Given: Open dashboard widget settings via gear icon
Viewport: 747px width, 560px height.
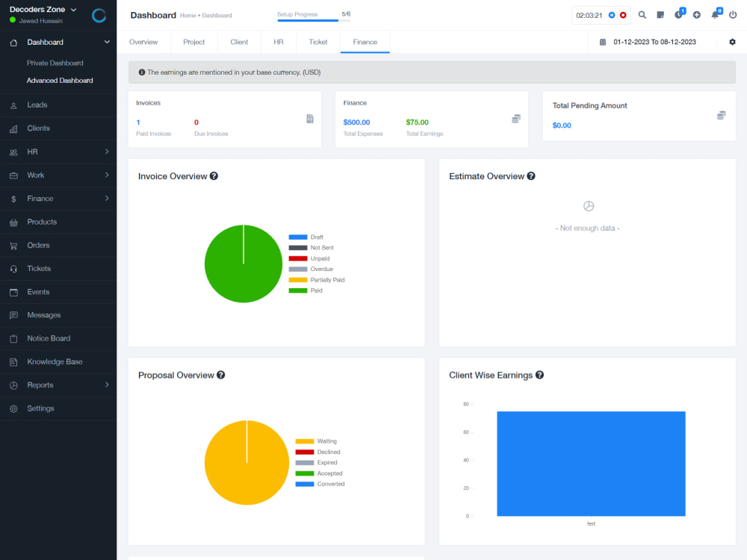Looking at the screenshot, I should point(733,43).
